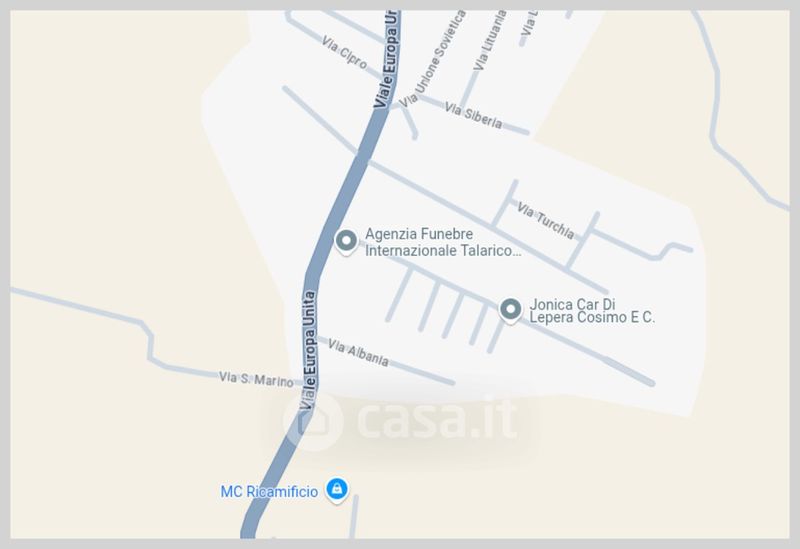The width and height of the screenshot is (800, 549).
Task: Click the Via Lituania street label
Action: [x=490, y=40]
